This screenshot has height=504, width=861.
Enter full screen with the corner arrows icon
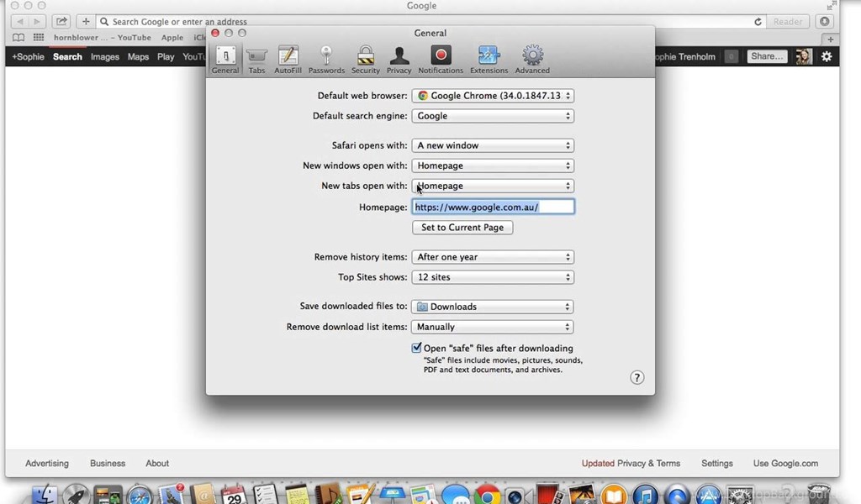click(x=830, y=6)
